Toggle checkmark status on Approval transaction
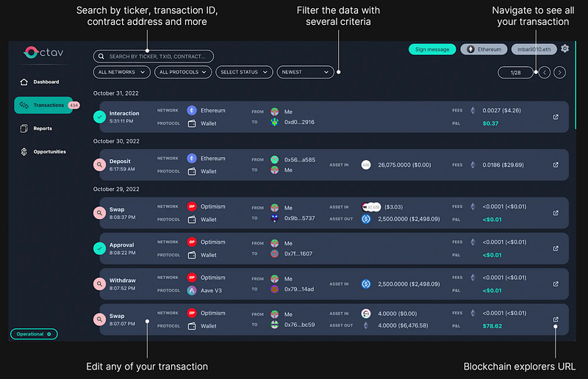The width and height of the screenshot is (588, 379). point(100,248)
